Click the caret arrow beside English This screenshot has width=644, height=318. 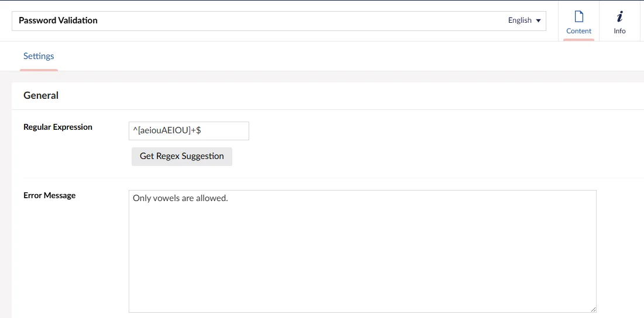538,20
